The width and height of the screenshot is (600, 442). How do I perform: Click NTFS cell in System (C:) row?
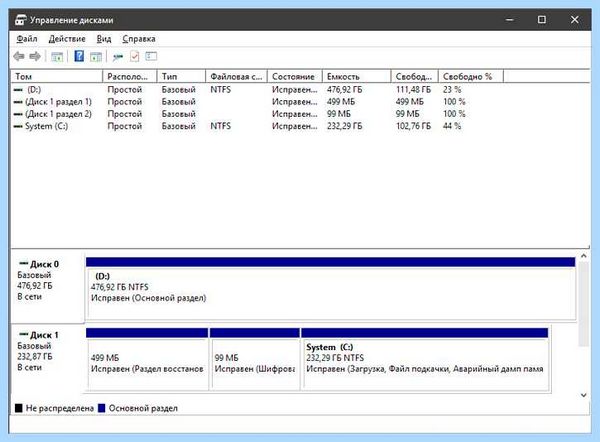[x=220, y=126]
